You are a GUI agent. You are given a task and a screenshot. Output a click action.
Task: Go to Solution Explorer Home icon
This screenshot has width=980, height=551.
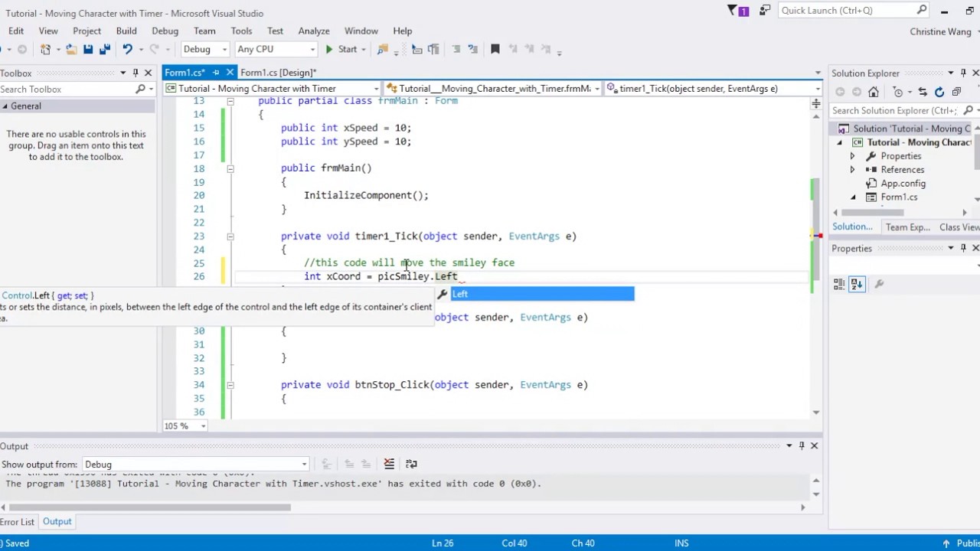click(874, 92)
